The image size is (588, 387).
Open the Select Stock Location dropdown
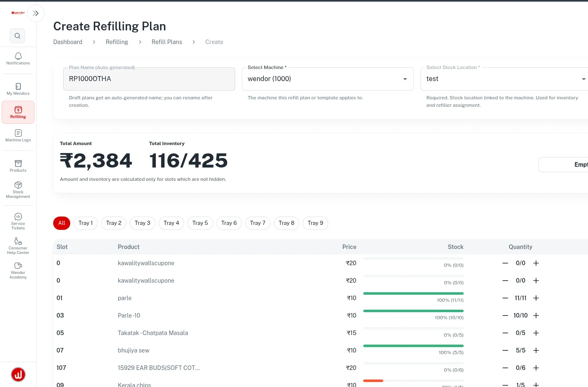[504, 79]
